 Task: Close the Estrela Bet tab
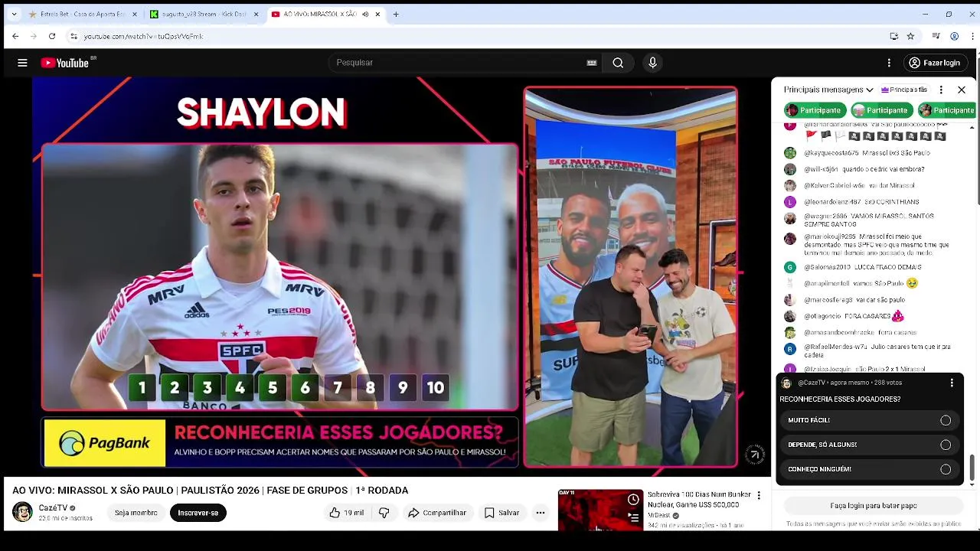[x=135, y=14]
